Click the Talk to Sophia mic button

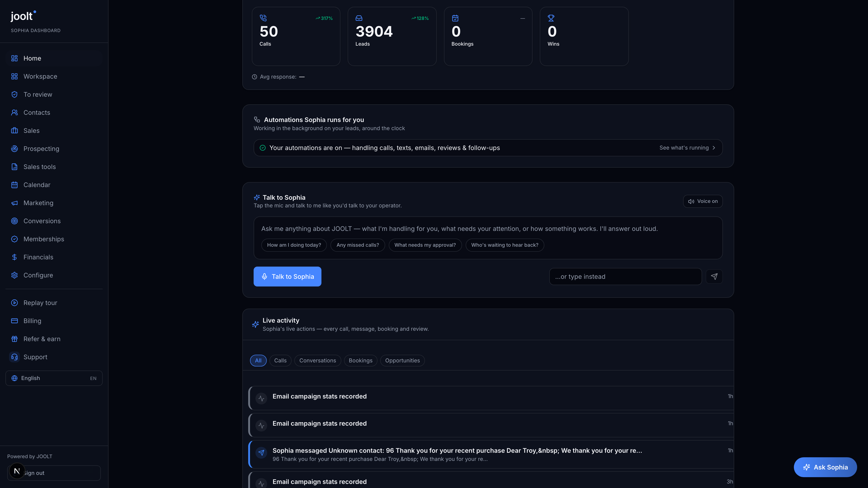pyautogui.click(x=288, y=277)
